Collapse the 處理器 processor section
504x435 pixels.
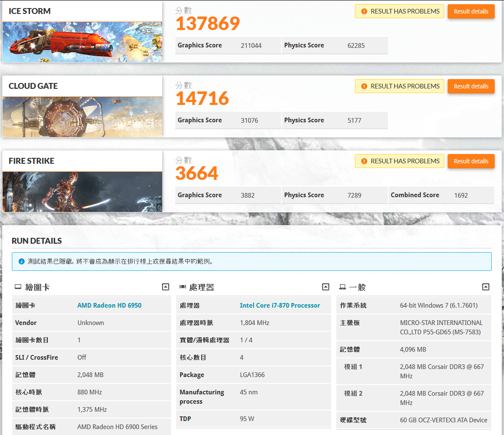(326, 287)
